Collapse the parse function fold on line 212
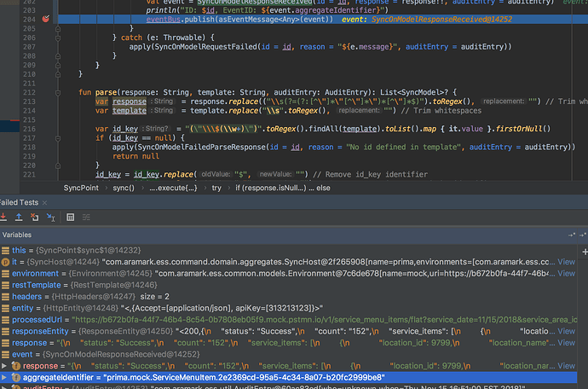 pos(58,93)
